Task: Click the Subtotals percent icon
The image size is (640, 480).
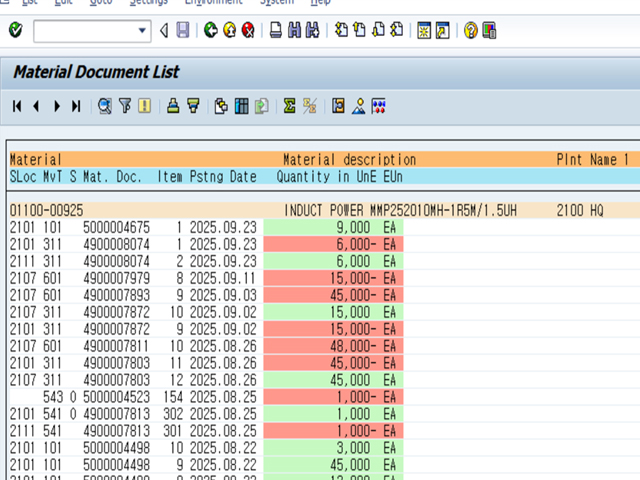Action: coord(310,106)
